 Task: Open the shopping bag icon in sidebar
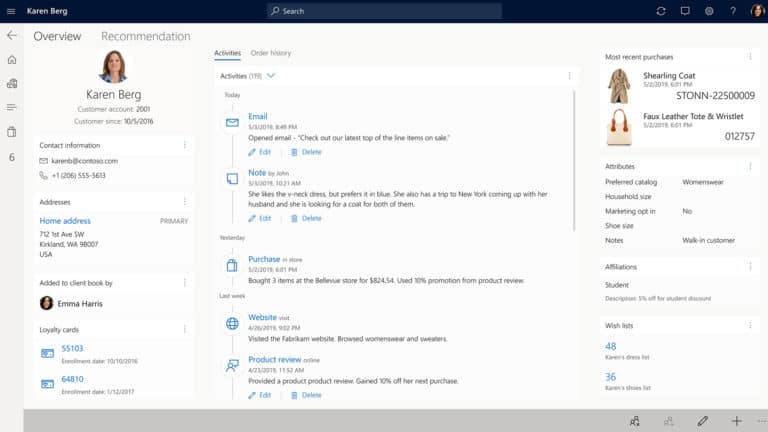tap(12, 131)
